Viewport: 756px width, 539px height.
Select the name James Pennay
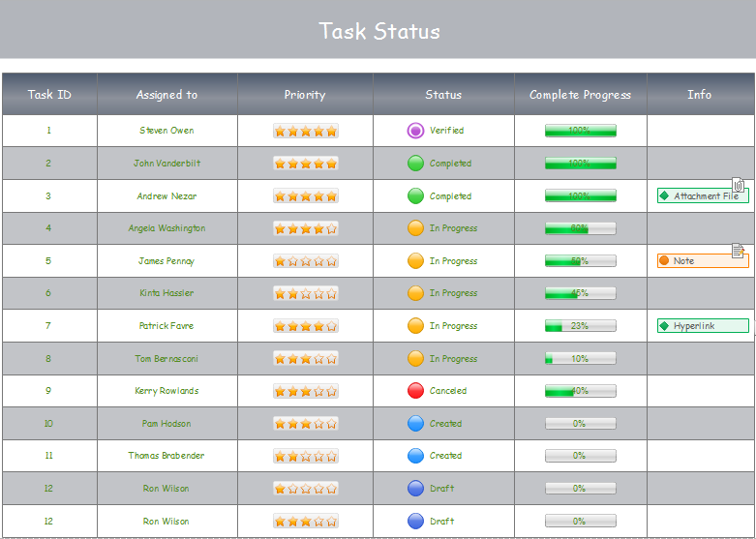coord(166,261)
